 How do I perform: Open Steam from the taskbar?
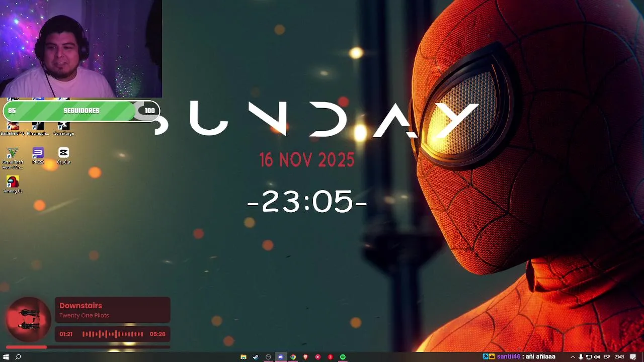[256, 357]
